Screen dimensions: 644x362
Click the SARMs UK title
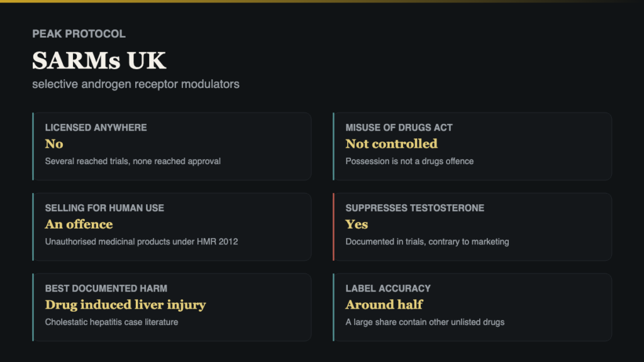pos(99,60)
